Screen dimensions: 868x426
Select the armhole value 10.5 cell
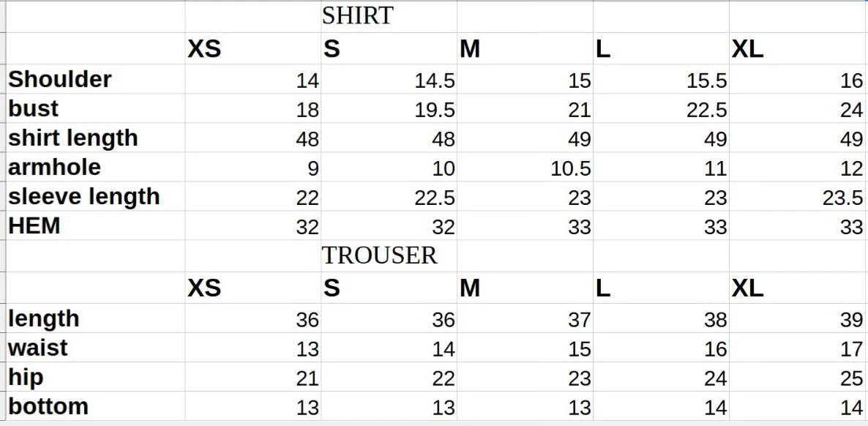tap(525, 168)
